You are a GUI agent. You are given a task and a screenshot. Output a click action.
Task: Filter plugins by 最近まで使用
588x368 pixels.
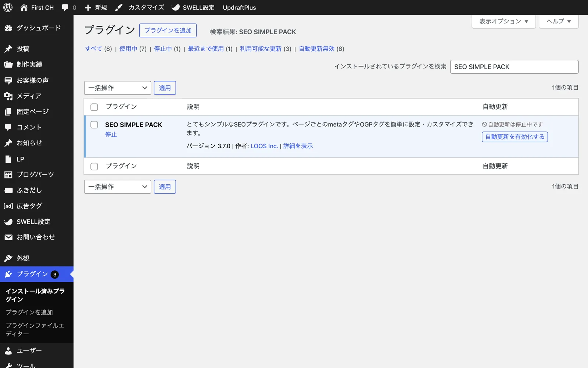pyautogui.click(x=206, y=49)
